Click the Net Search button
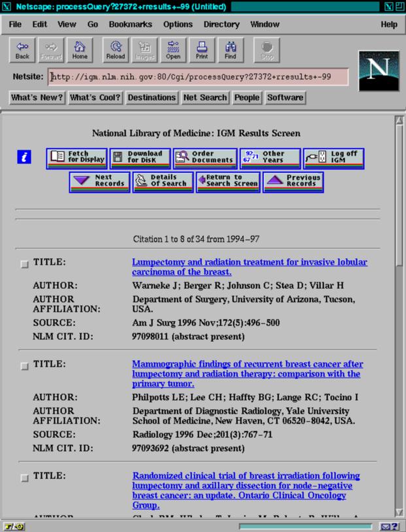 click(x=205, y=97)
